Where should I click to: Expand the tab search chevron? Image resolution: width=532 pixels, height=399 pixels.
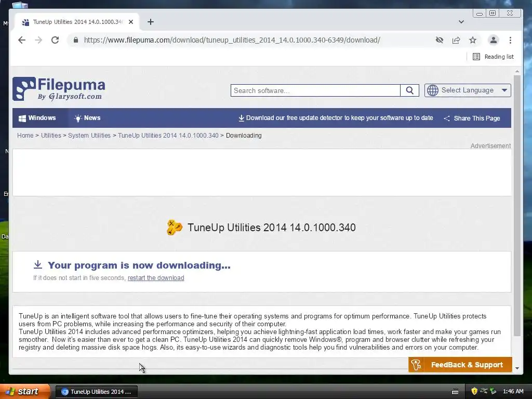tap(461, 22)
